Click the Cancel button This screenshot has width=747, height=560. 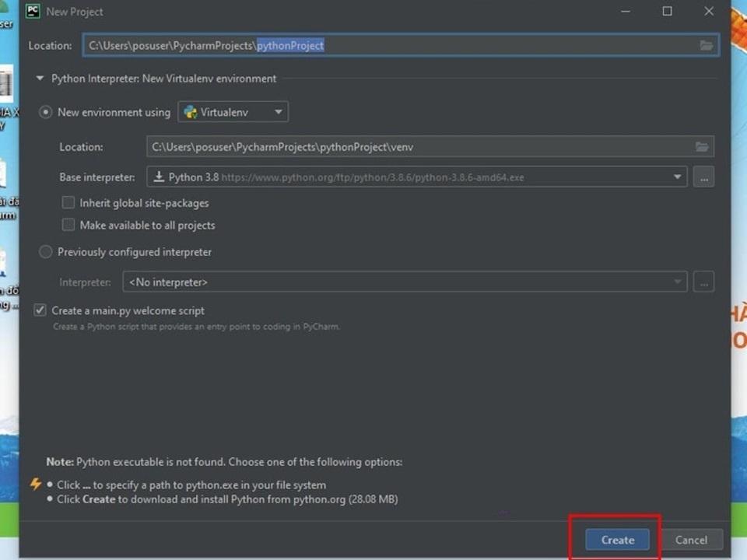click(691, 539)
